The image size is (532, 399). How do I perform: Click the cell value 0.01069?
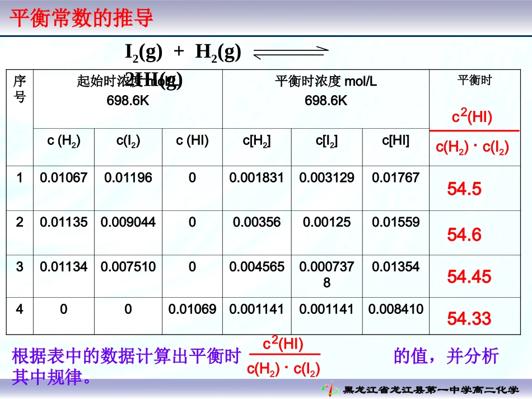[193, 309]
